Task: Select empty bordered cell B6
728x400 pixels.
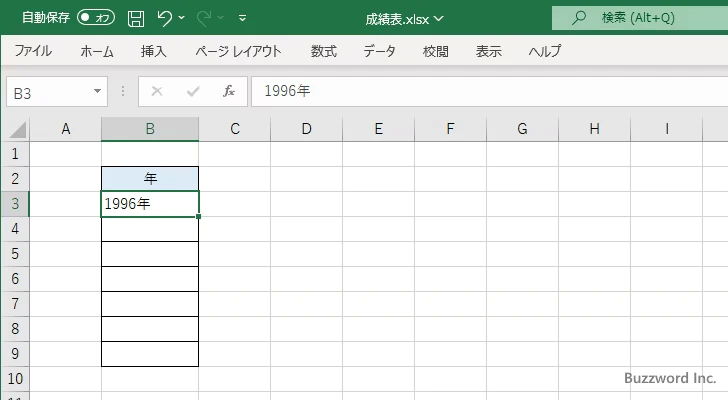Action: click(150, 279)
